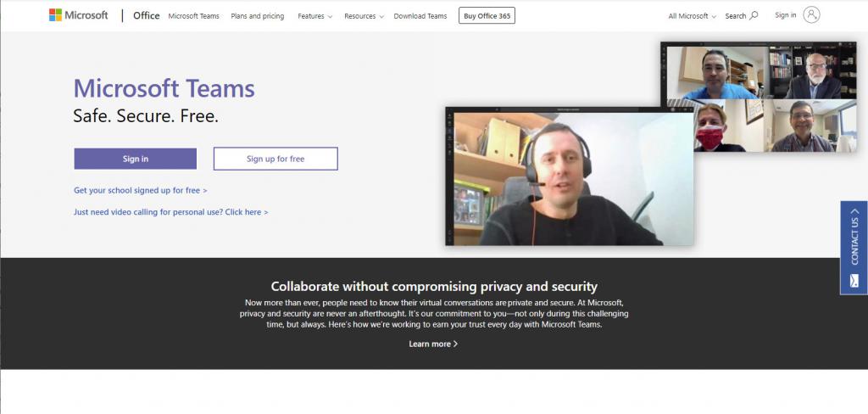Open Search with magnifier icon
Screen dimensions: 868x414
click(x=742, y=15)
